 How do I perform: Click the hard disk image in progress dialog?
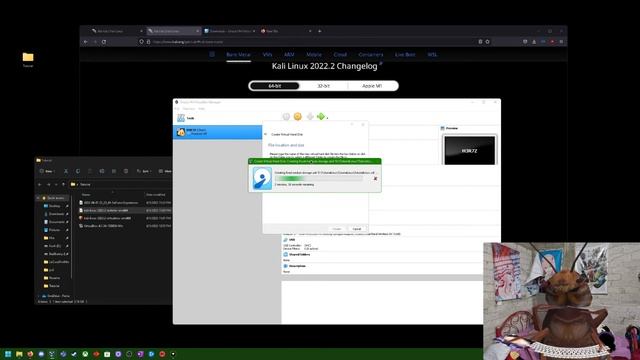tap(262, 178)
